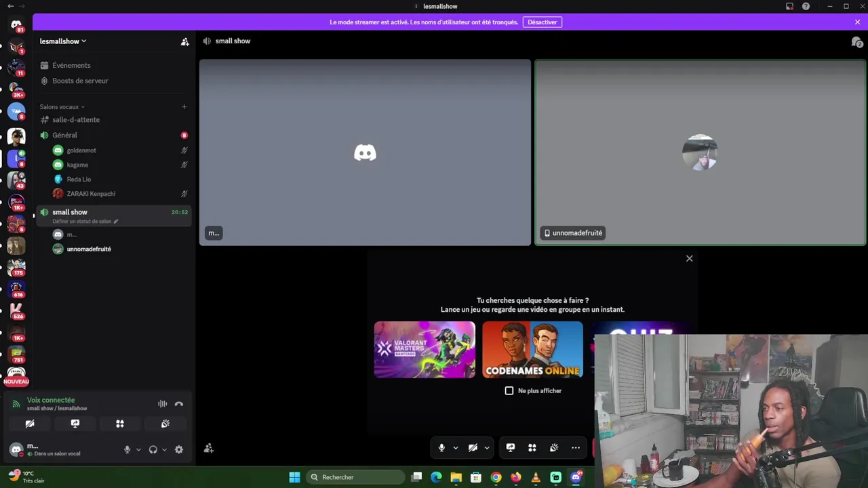Image resolution: width=868 pixels, height=488 pixels.
Task: Open Reda Lio user in Général
Action: click(79, 180)
